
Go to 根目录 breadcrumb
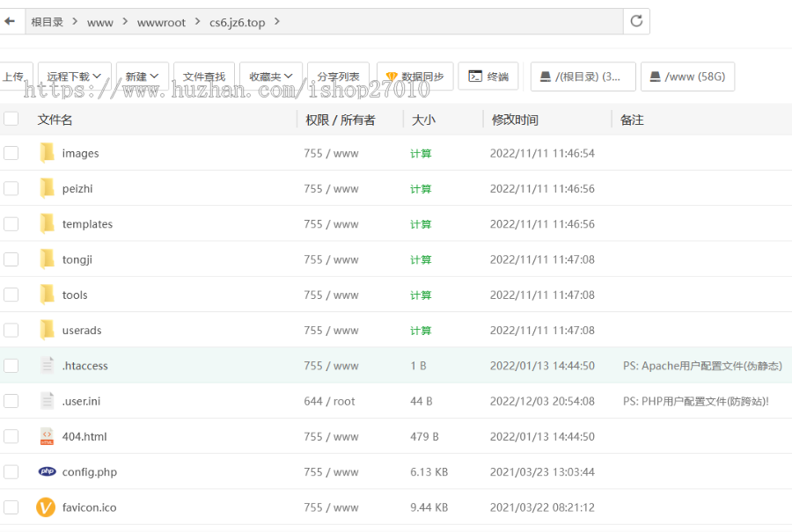(x=47, y=22)
